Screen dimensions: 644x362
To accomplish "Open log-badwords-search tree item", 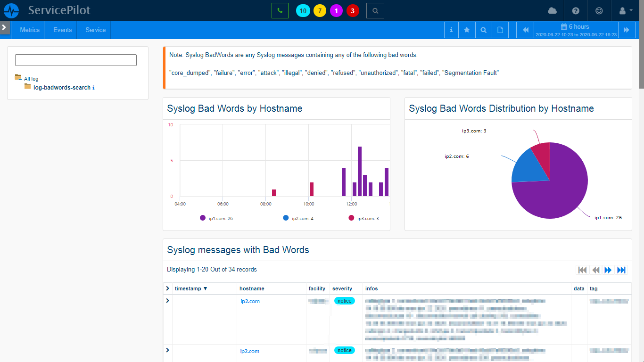I will 62,88.
